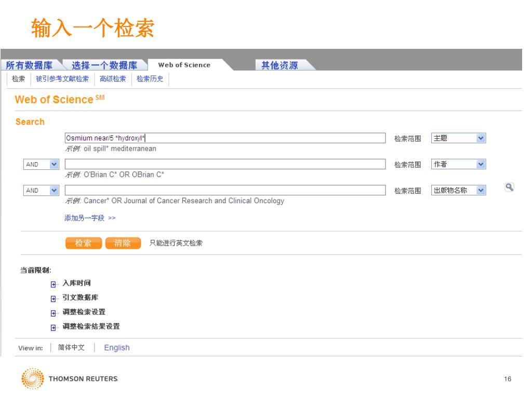The width and height of the screenshot is (532, 399).
Task: Open the AND operator dropdown beside the O'Brian example row
Action: coord(41,164)
